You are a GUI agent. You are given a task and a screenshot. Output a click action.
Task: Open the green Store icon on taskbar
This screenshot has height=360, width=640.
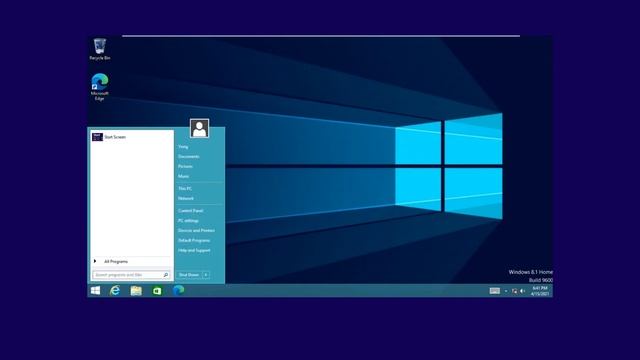[x=157, y=291]
